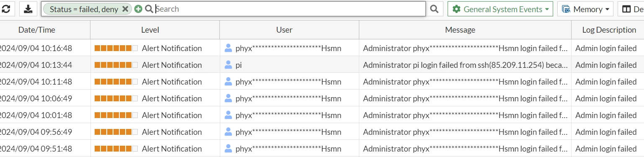The image size is (644, 157).
Task: Click the Details panel button
Action: pos(631,9)
